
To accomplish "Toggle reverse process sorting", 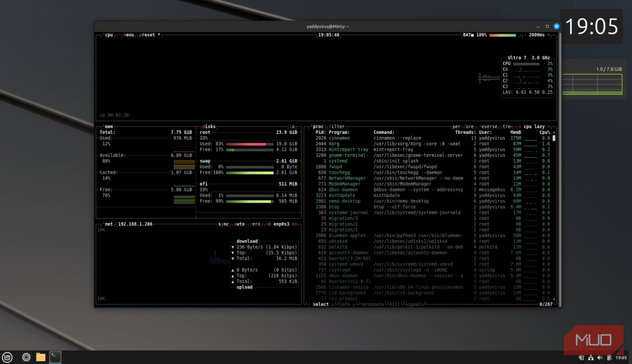I will (x=488, y=127).
